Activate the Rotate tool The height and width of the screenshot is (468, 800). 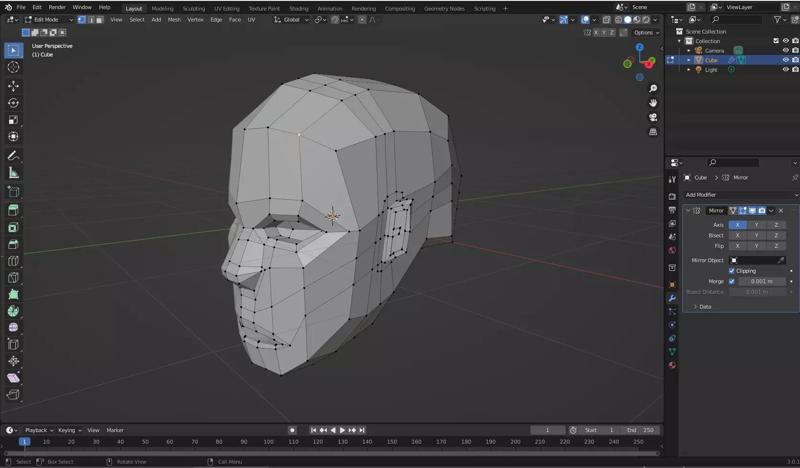(13, 103)
